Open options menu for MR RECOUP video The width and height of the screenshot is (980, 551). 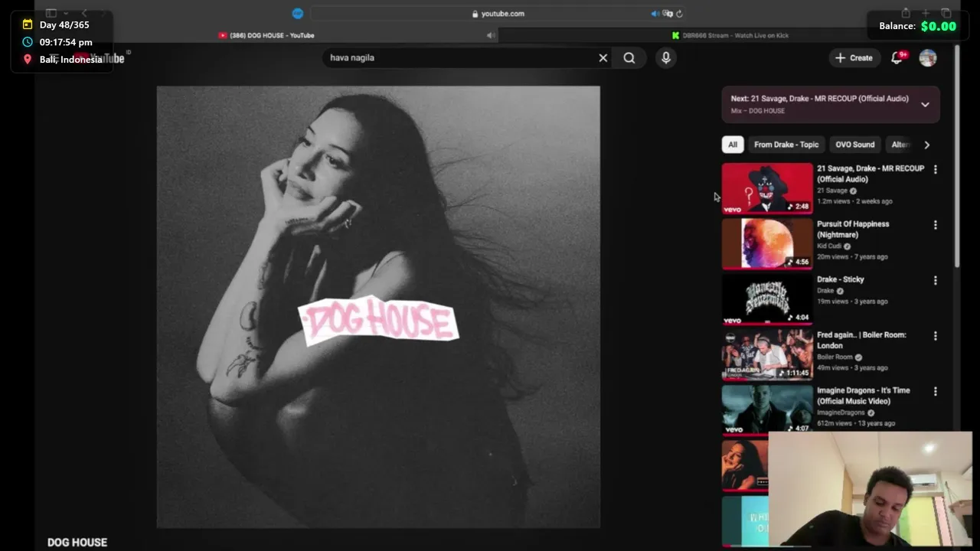click(935, 169)
